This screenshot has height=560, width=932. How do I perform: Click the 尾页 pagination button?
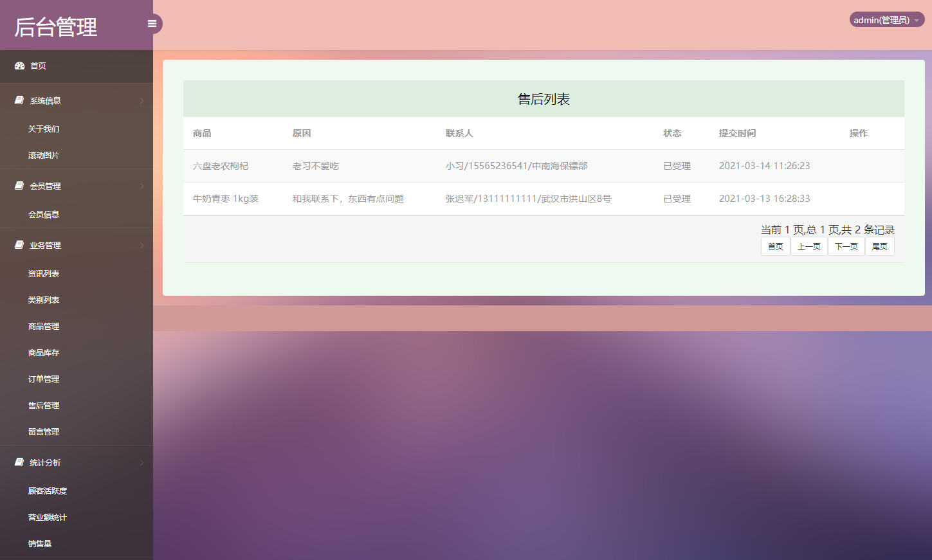(x=879, y=246)
